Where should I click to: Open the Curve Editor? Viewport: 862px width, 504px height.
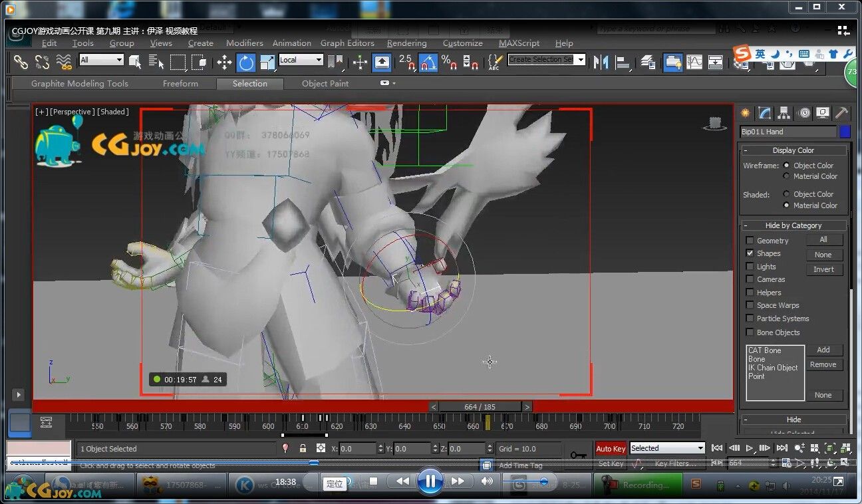click(694, 63)
